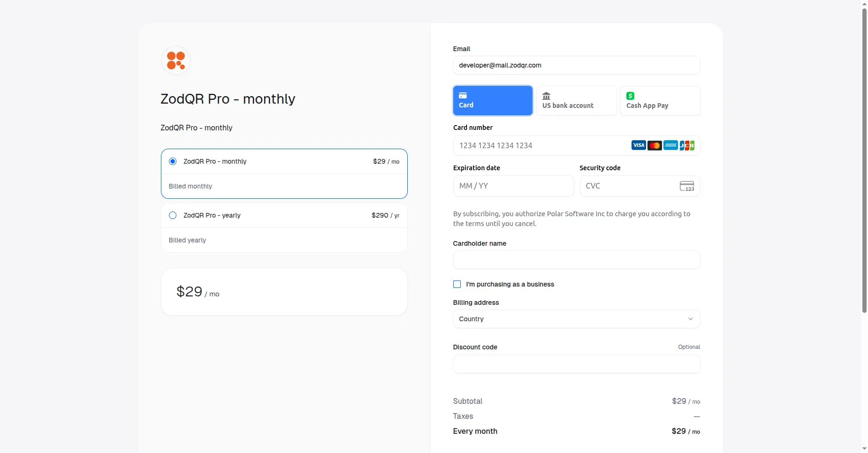This screenshot has height=453, width=868.
Task: Click the green Cash App icon
Action: tap(630, 96)
